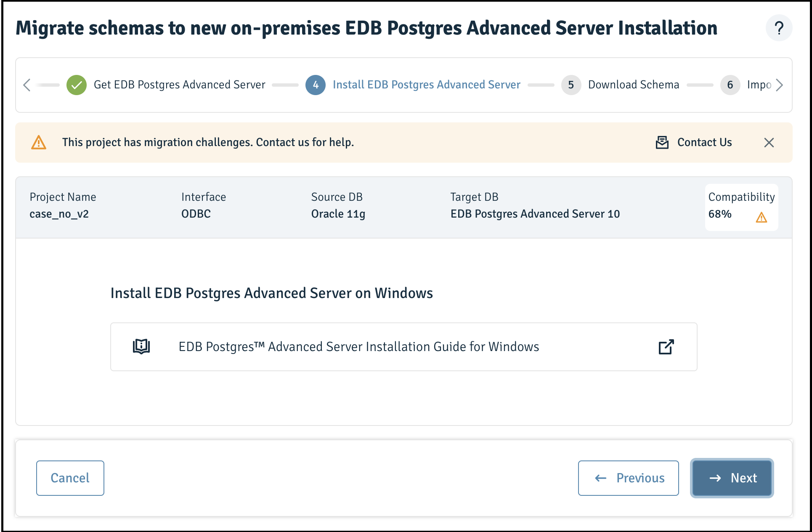Click the migration challenges warning message
The height and width of the screenshot is (532, 812).
pos(208,142)
